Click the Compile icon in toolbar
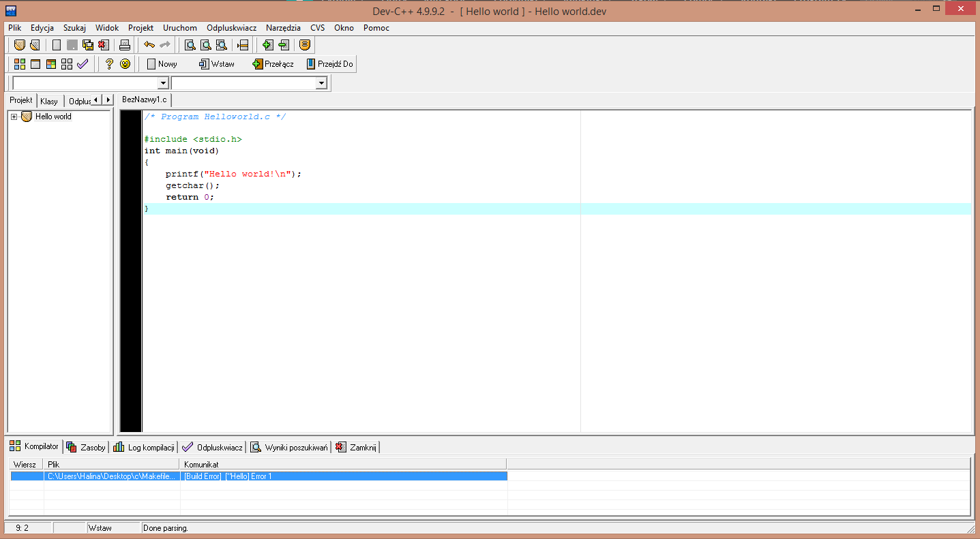The height and width of the screenshot is (539, 980). click(x=20, y=64)
